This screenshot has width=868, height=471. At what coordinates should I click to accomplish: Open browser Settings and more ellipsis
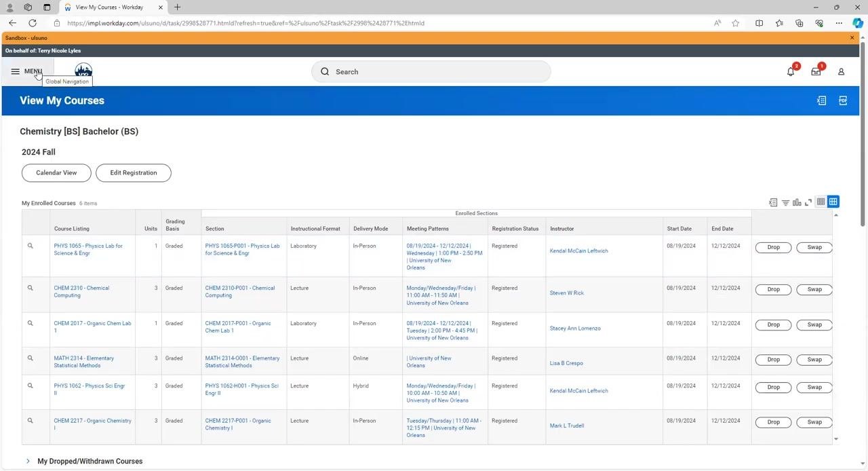point(839,23)
